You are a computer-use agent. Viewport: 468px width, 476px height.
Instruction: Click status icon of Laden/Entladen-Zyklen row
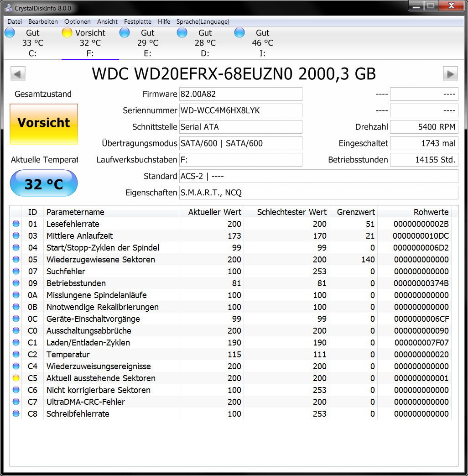pos(16,342)
